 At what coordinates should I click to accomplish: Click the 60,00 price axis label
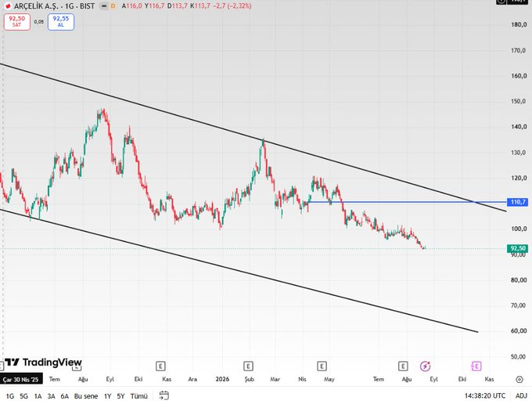tap(519, 331)
